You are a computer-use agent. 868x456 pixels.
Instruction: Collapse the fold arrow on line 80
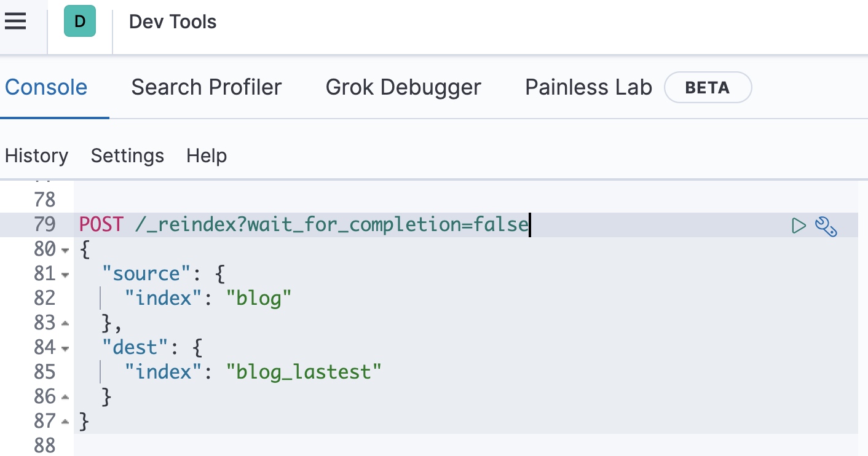point(65,250)
